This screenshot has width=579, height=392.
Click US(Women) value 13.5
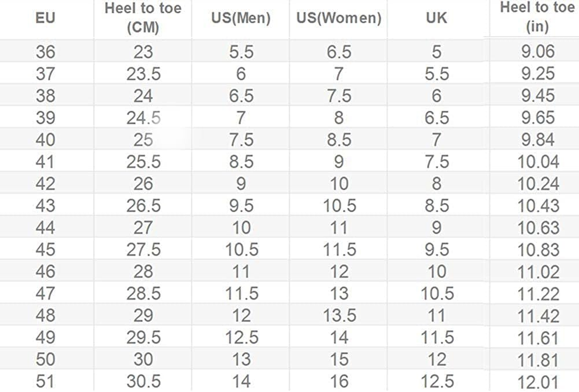tap(339, 316)
